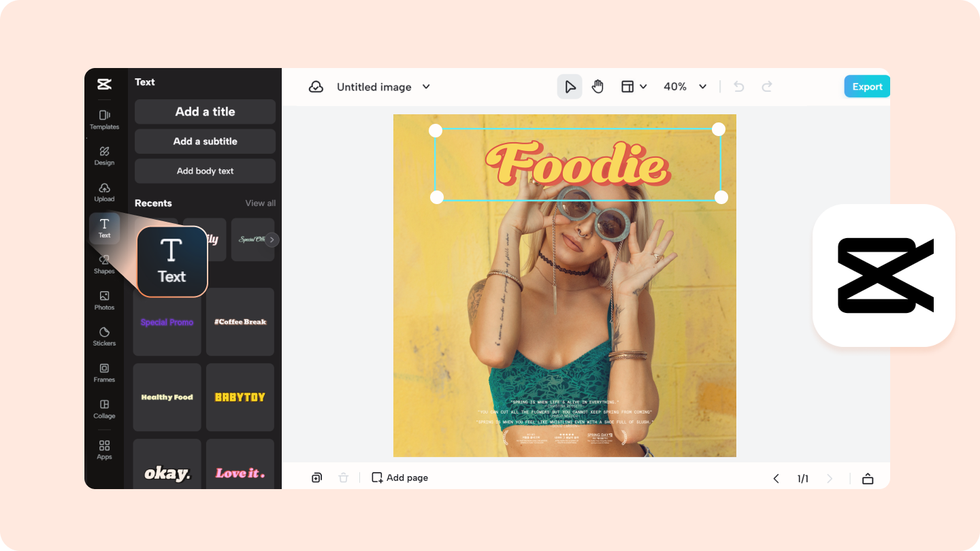Viewport: 980px width, 551px height.
Task: Open the 40% zoom level dropdown
Action: [x=684, y=86]
